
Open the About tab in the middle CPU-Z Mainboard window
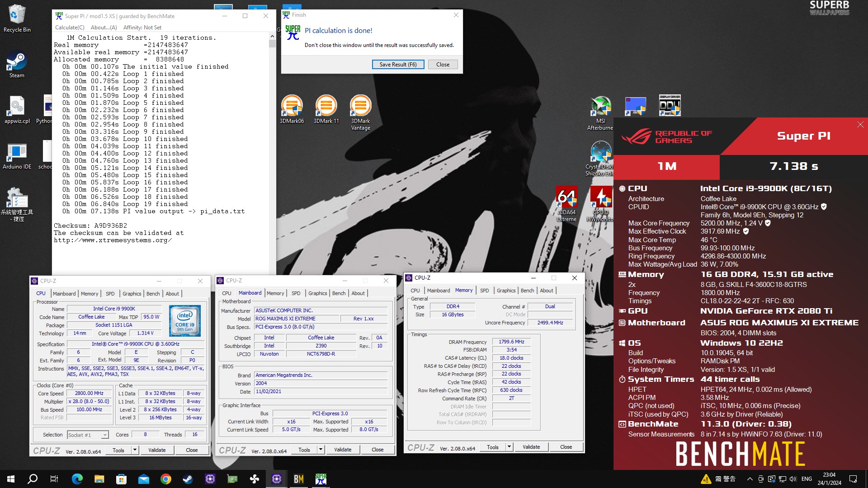click(358, 293)
